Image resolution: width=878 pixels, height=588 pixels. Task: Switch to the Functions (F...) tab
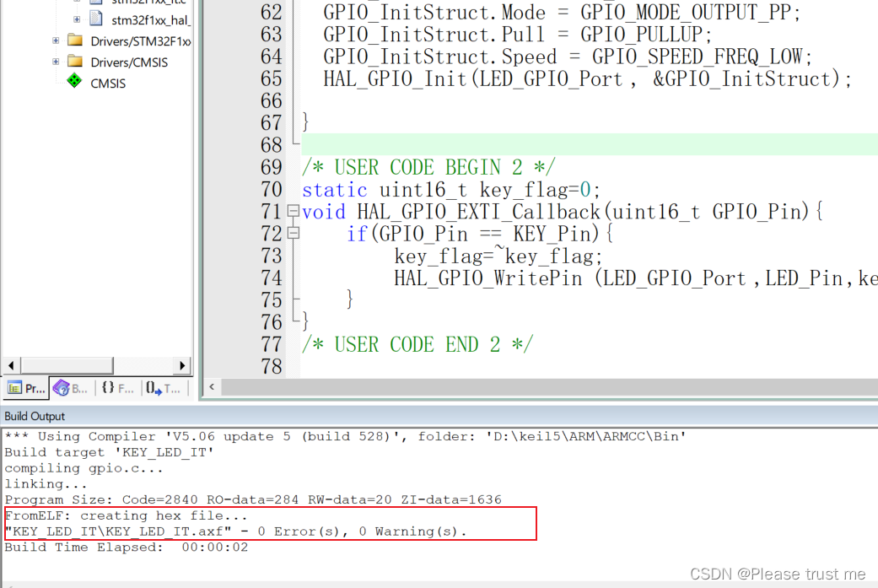click(x=117, y=388)
